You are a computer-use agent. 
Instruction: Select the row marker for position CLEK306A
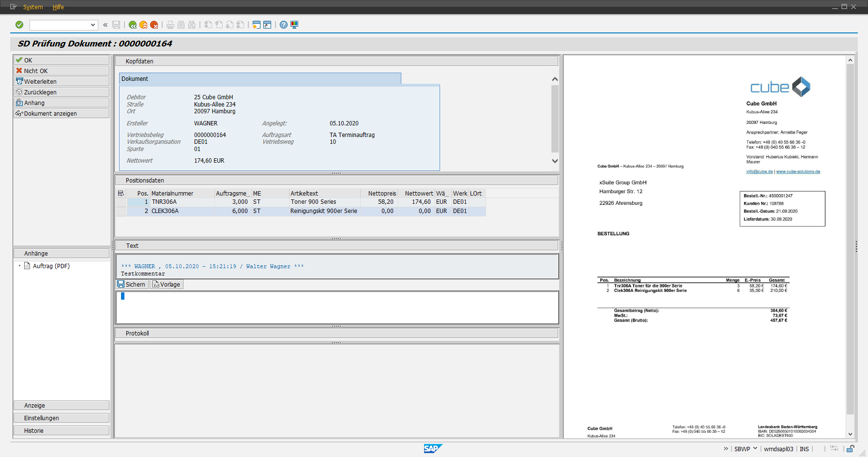[121, 211]
